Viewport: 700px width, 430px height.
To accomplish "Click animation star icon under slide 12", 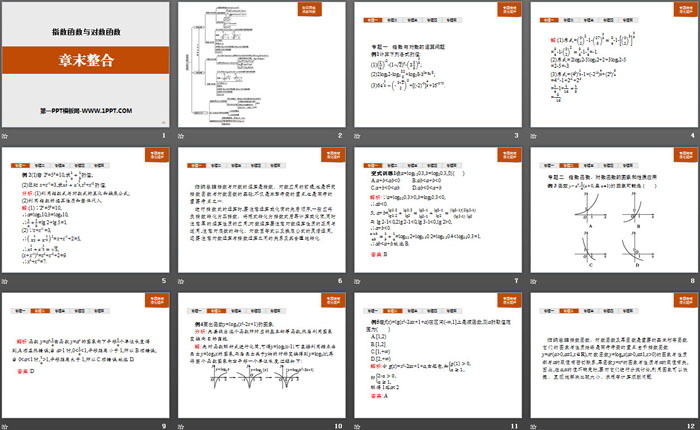I will click(533, 426).
